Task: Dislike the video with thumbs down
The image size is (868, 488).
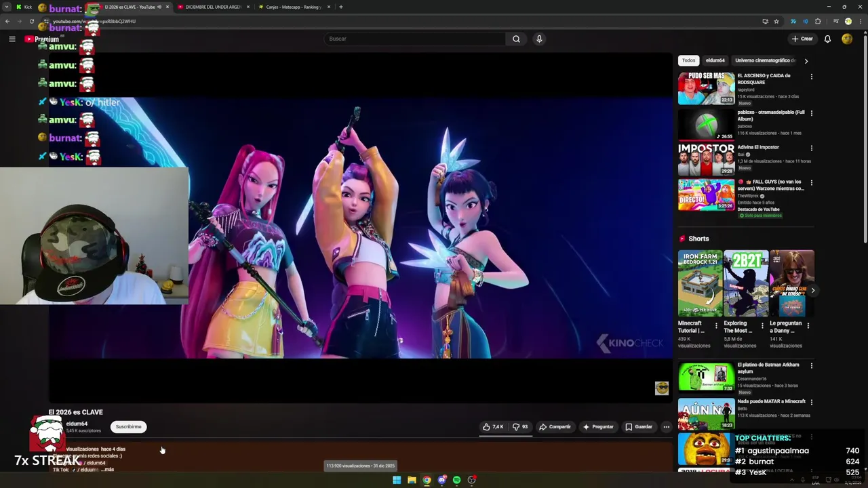Action: pyautogui.click(x=521, y=426)
